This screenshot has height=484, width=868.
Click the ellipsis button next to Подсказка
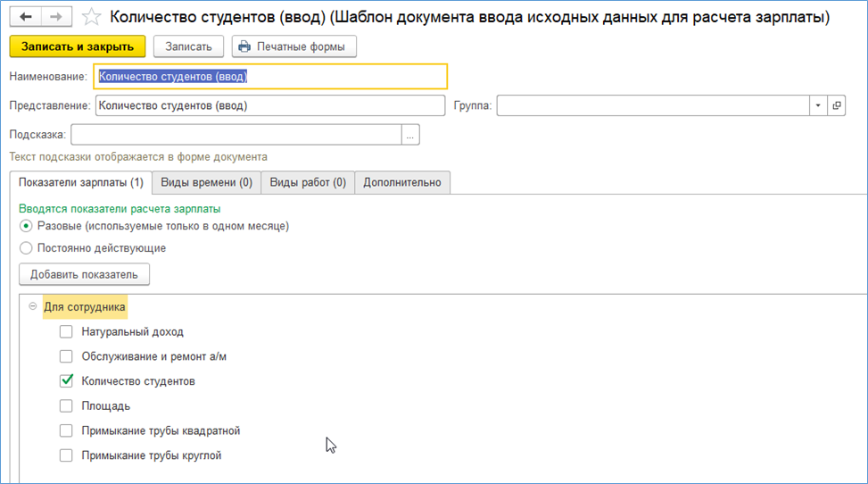pyautogui.click(x=410, y=135)
